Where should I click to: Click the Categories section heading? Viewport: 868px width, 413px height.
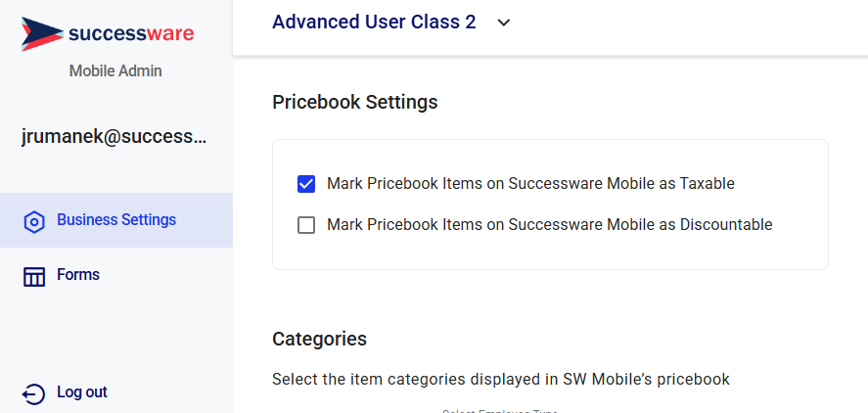(319, 339)
